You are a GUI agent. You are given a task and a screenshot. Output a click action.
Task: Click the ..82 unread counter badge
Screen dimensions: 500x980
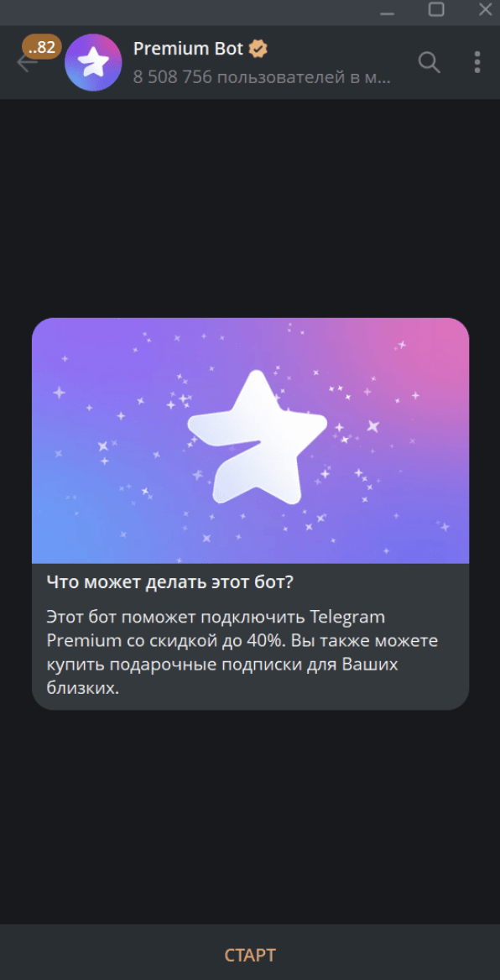(42, 47)
